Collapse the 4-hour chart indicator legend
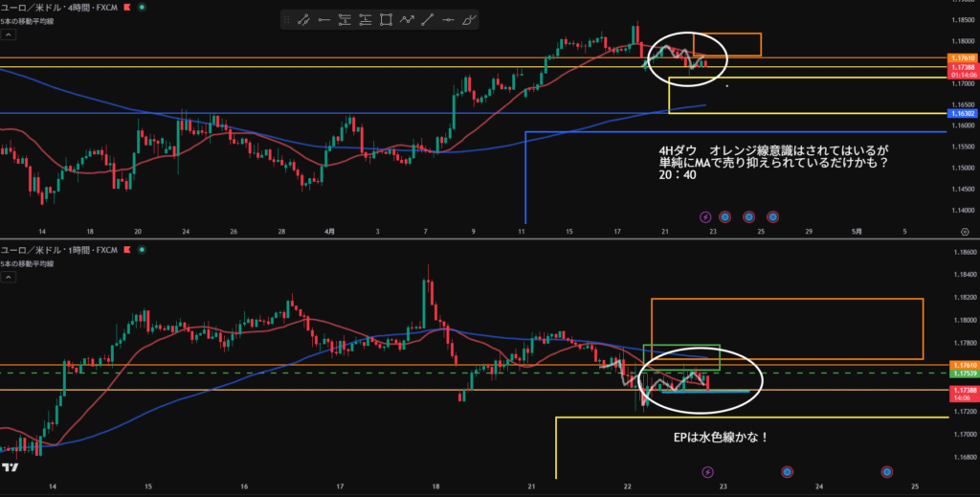 coord(8,35)
